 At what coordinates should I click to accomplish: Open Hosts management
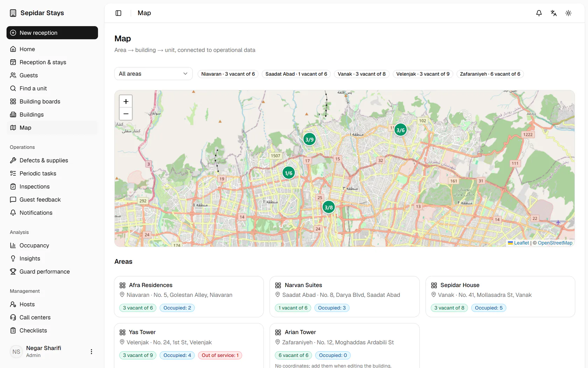pyautogui.click(x=52, y=304)
